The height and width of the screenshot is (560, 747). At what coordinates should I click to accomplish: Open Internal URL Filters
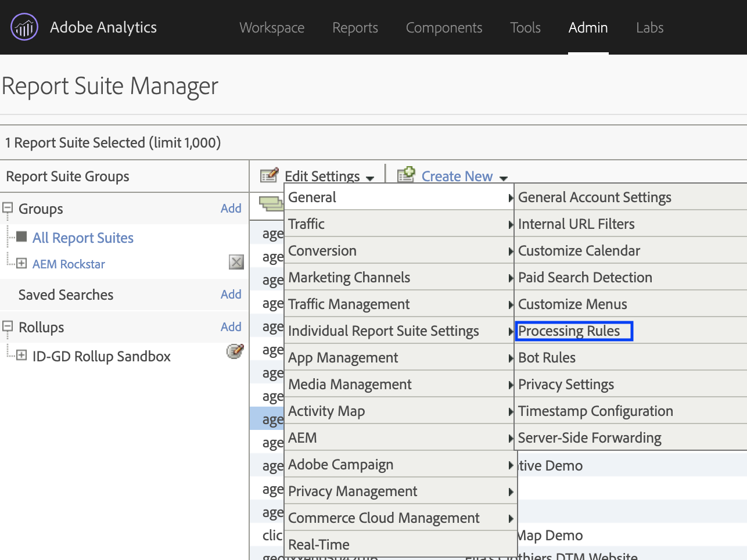click(x=631, y=224)
